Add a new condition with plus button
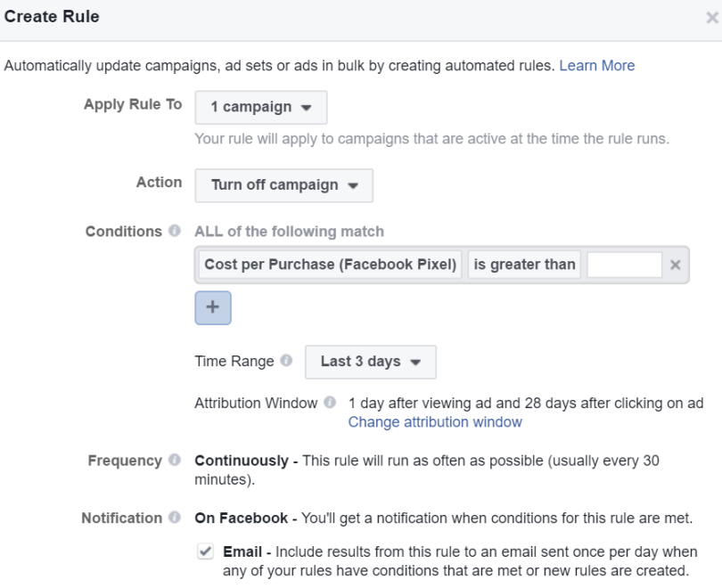The width and height of the screenshot is (722, 588). tap(212, 306)
